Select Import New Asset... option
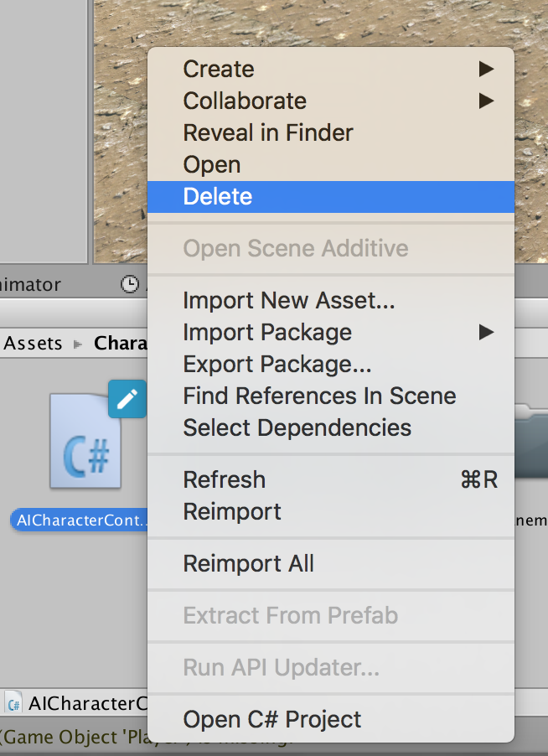The image size is (548, 756). [289, 300]
